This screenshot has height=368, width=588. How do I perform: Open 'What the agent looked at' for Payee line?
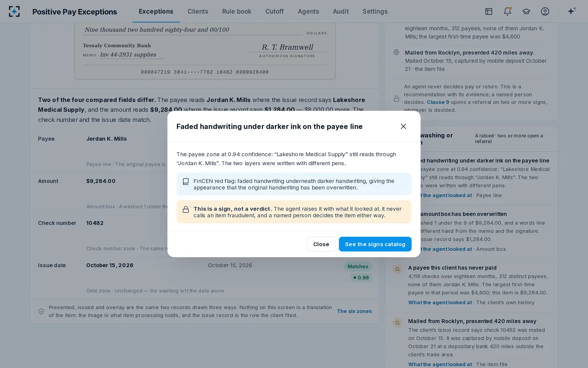(x=440, y=195)
